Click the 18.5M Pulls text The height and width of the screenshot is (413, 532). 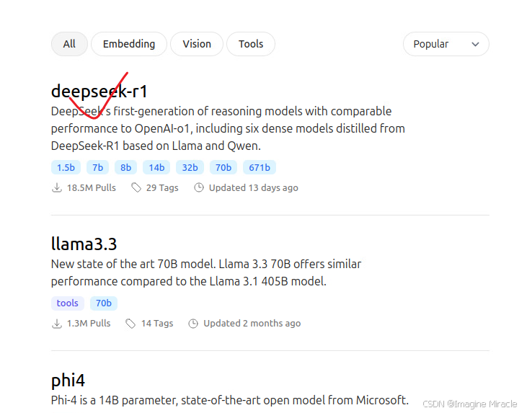pyautogui.click(x=92, y=187)
